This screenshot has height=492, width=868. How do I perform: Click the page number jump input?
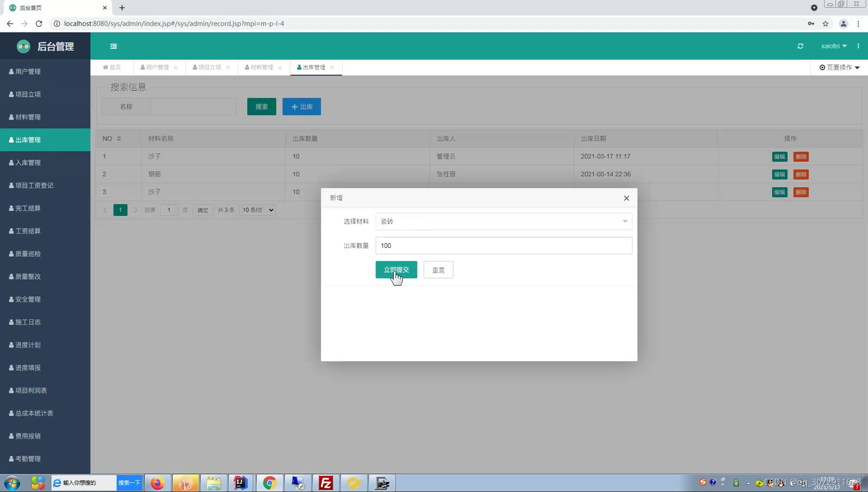pyautogui.click(x=169, y=210)
